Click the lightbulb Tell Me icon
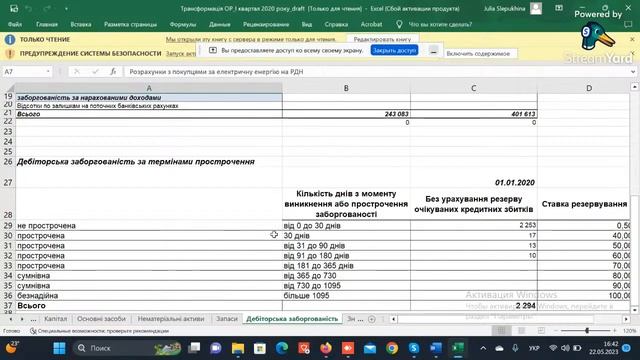This screenshot has width=640, height=360. tap(399, 24)
